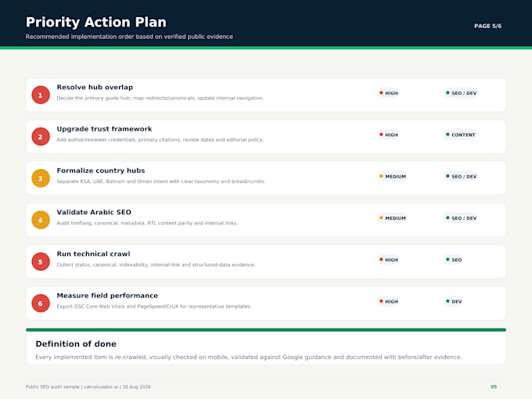Click the Validate Arabic SEO title
This screenshot has height=399, width=532.
pyautogui.click(x=94, y=212)
